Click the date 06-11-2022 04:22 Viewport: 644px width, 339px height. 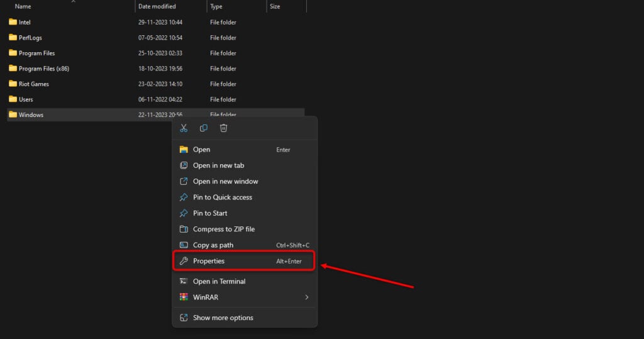160,99
